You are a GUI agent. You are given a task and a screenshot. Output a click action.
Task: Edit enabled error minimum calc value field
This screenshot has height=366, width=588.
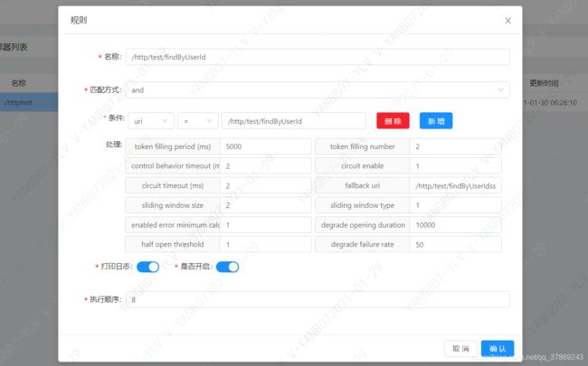[265, 225]
